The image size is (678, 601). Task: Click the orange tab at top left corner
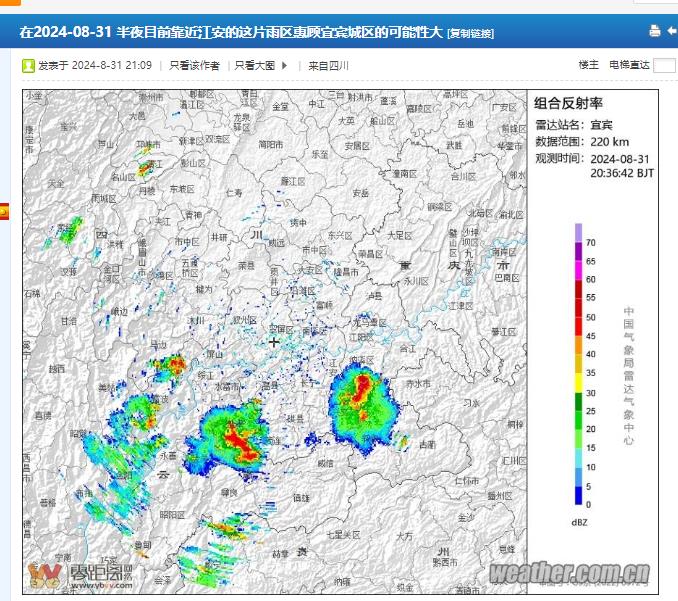point(10,3)
